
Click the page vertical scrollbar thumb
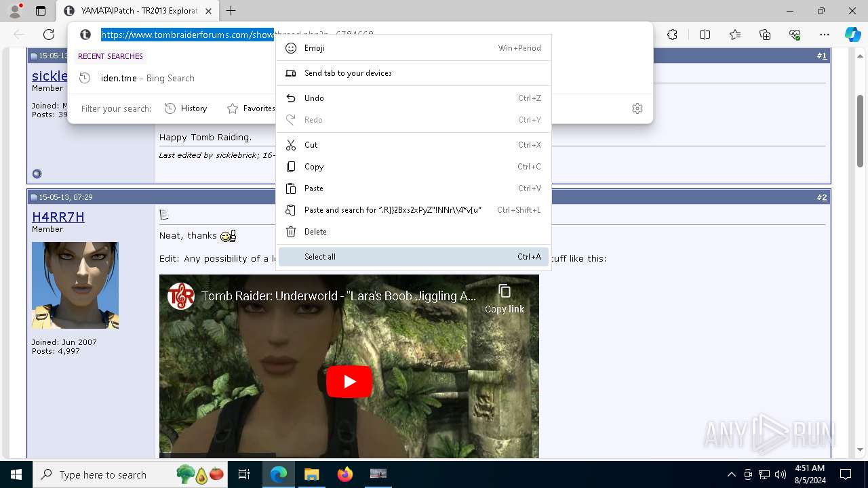point(860,131)
